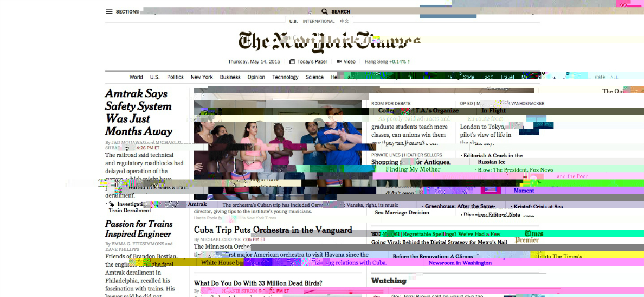This screenshot has height=297, width=644.
Task: Click the Search magnifier icon
Action: 325,11
